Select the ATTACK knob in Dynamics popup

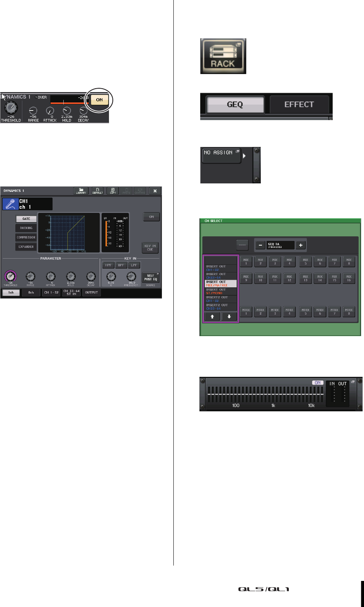pos(50,276)
